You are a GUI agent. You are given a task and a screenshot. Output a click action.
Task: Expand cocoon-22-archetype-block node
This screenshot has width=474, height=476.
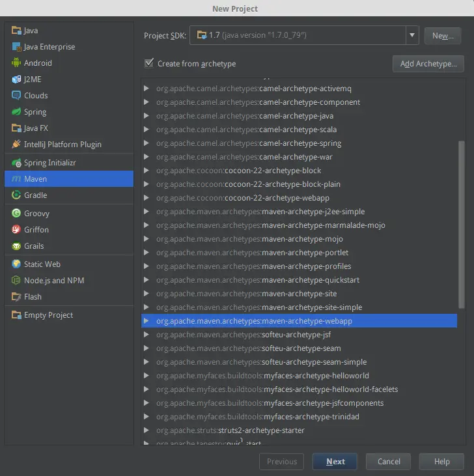pos(146,171)
